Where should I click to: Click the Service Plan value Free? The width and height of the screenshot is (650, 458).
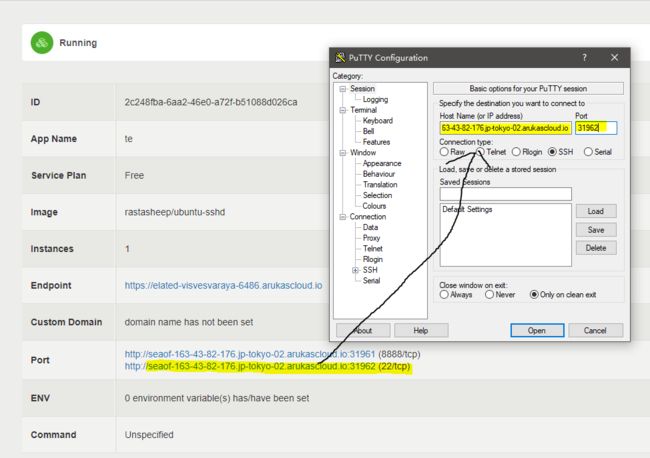click(134, 176)
